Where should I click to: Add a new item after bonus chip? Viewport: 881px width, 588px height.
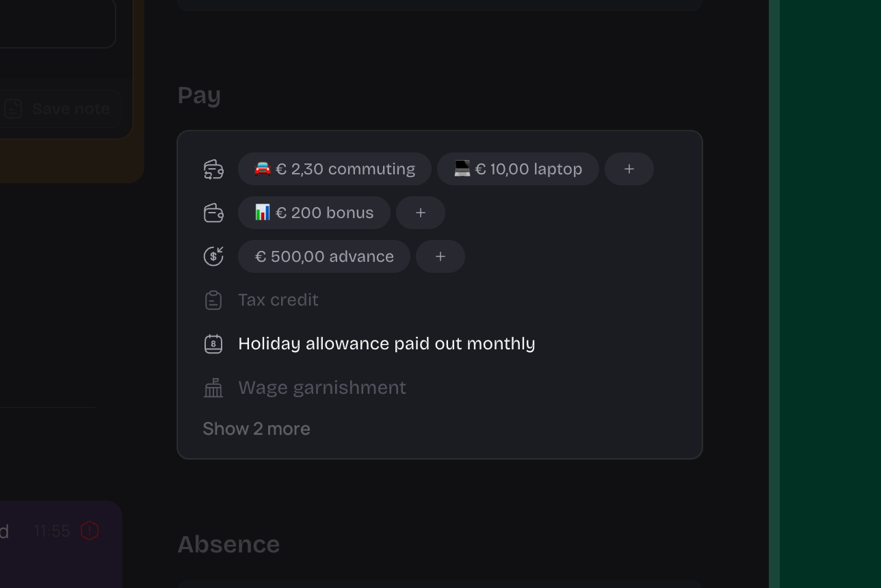[x=421, y=213]
